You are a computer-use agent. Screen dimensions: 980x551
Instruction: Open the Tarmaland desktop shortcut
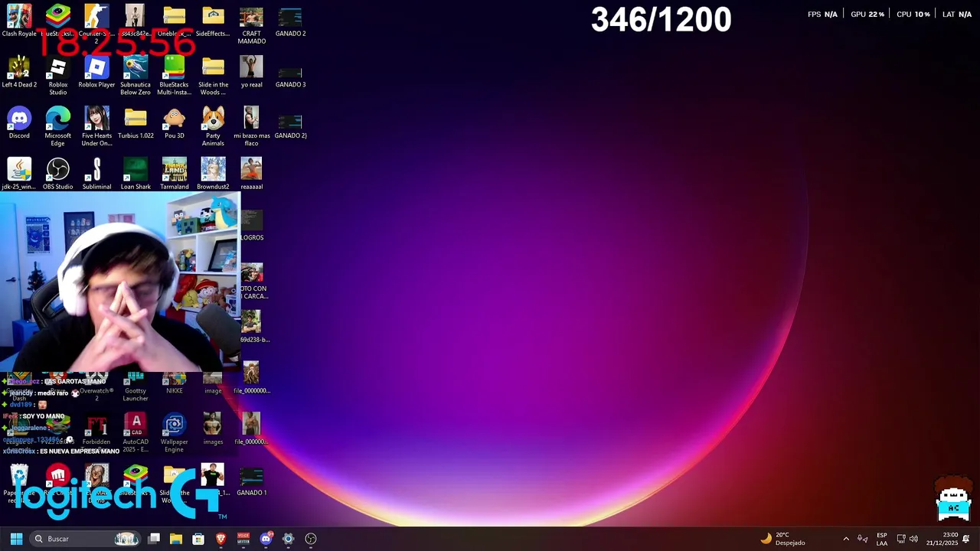click(x=174, y=174)
